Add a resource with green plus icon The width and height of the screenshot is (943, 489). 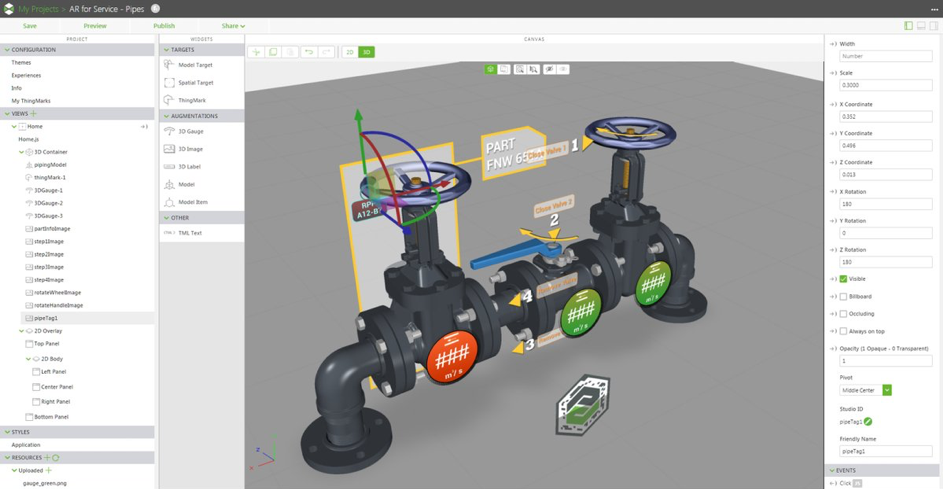[x=47, y=458]
